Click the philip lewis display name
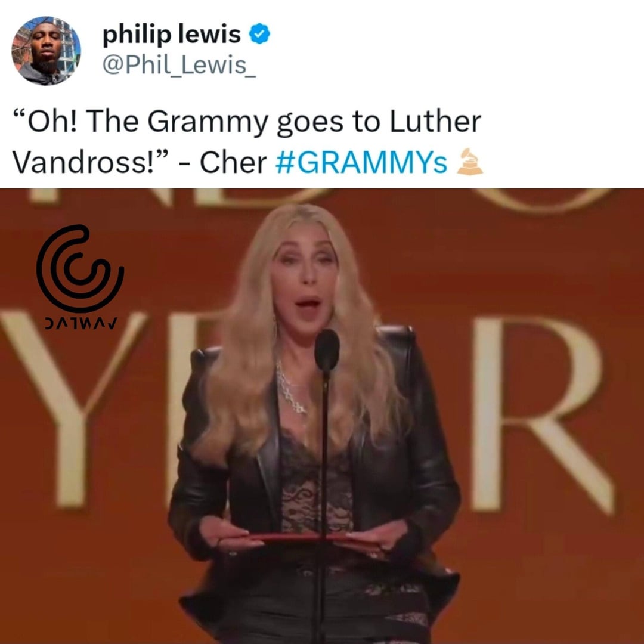This screenshot has height=644, width=644. (x=171, y=33)
